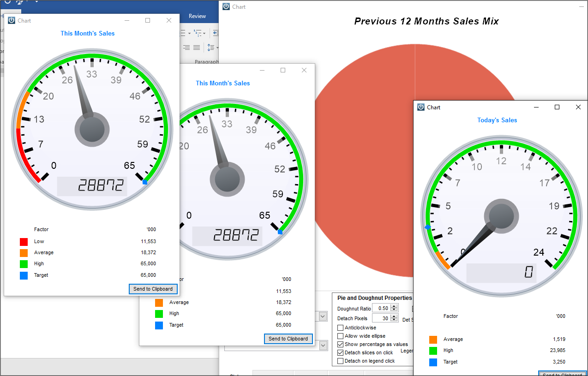Image resolution: width=588 pixels, height=376 pixels.
Task: Click Send to Clipboard in leftmost chart
Action: [x=153, y=289]
